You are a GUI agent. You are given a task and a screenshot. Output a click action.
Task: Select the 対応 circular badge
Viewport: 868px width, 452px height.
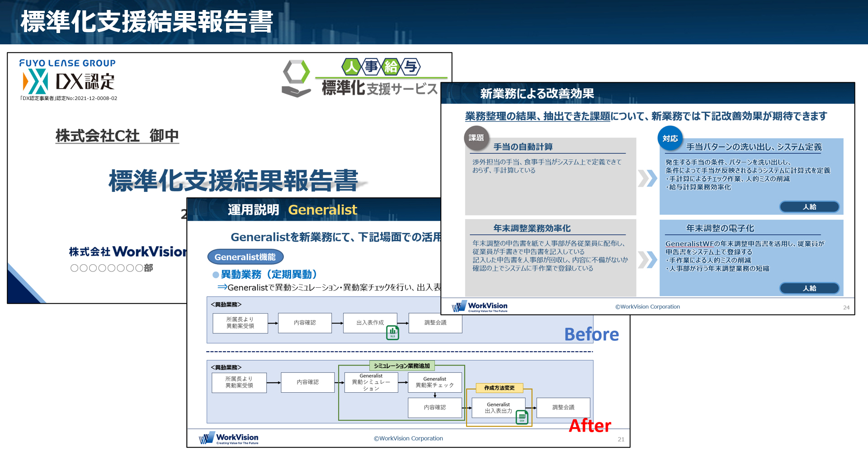coord(670,138)
